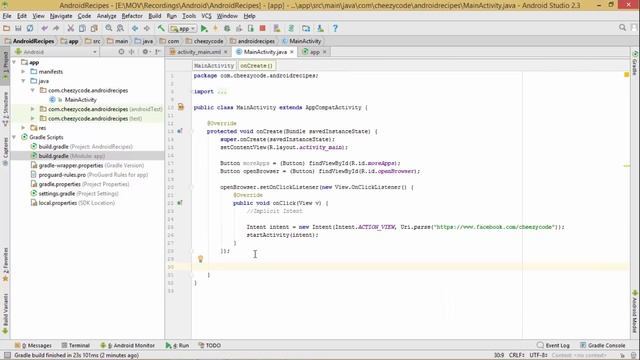Open the app run configuration dropdown

(x=183, y=29)
